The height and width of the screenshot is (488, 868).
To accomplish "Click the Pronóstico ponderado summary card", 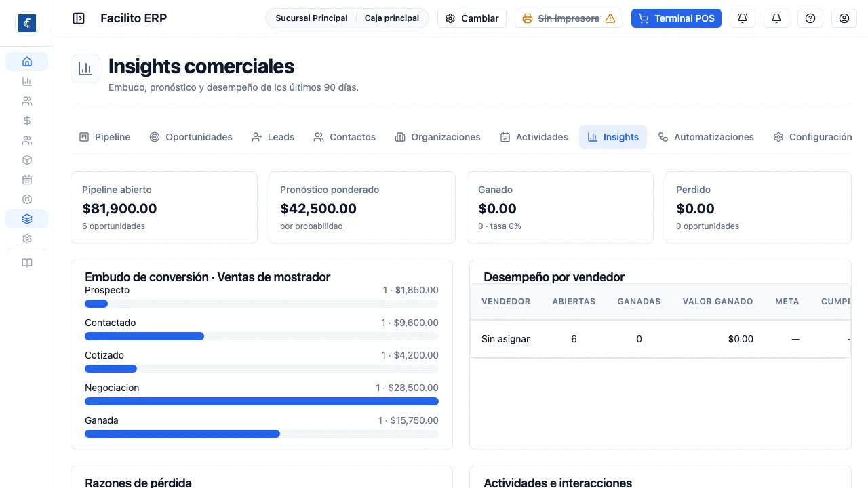I will pos(362,207).
